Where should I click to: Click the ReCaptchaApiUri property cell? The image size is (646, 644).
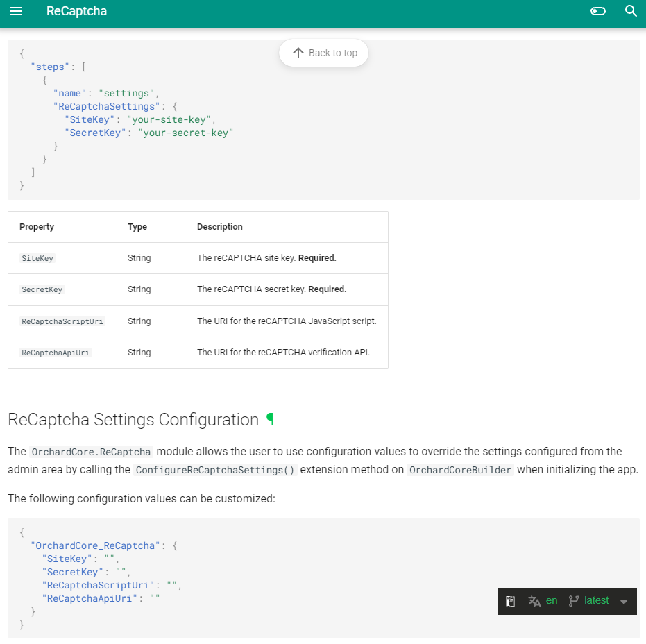coord(56,353)
